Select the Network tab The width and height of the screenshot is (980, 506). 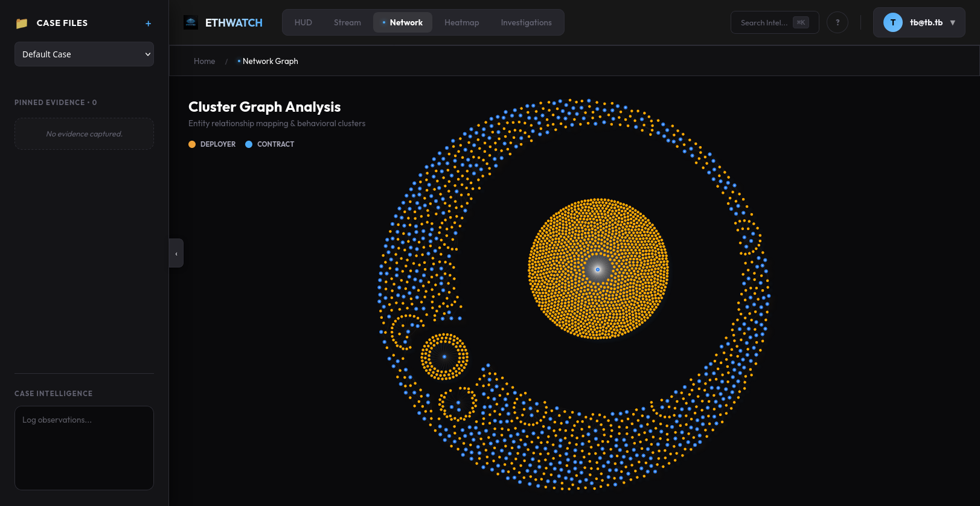coord(403,22)
